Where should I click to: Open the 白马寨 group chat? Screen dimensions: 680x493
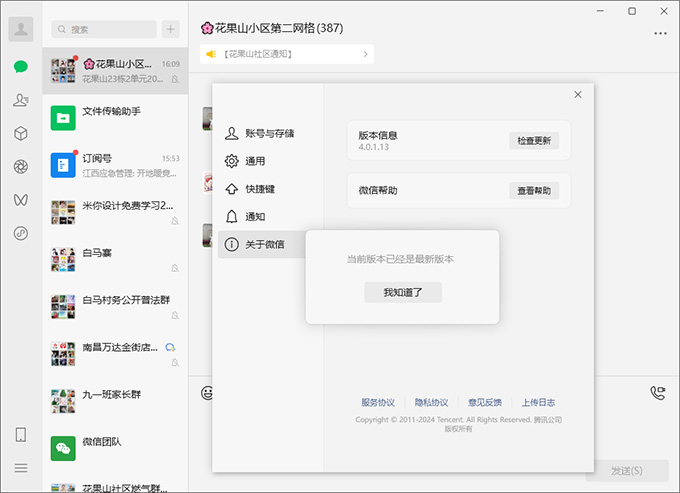(x=115, y=260)
